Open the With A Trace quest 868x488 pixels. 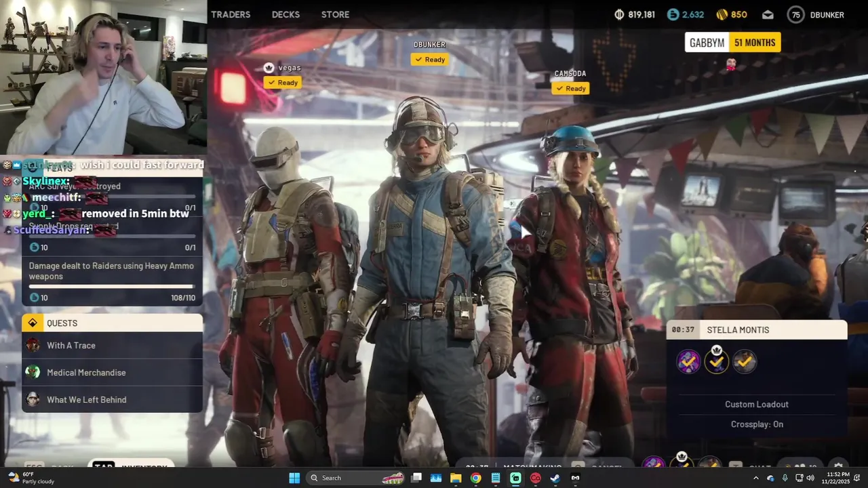point(112,346)
